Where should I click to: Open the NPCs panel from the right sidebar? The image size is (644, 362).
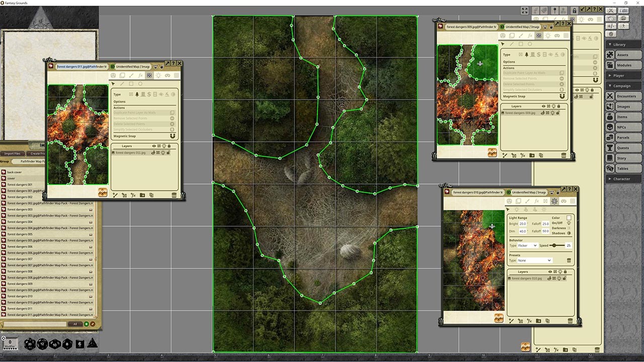[x=624, y=127]
